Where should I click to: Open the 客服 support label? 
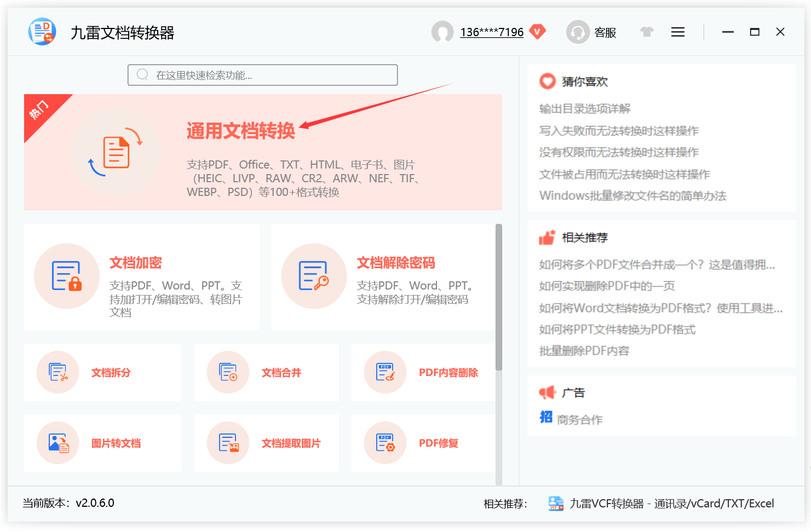click(x=605, y=32)
